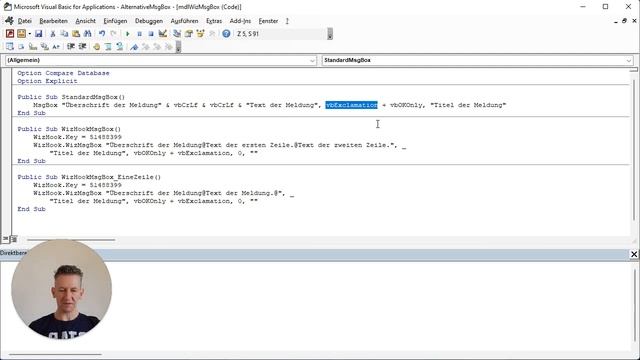Click the cursor position 'Z 5, S 91' field
Viewport: 640px width, 360px height.
coord(281,34)
